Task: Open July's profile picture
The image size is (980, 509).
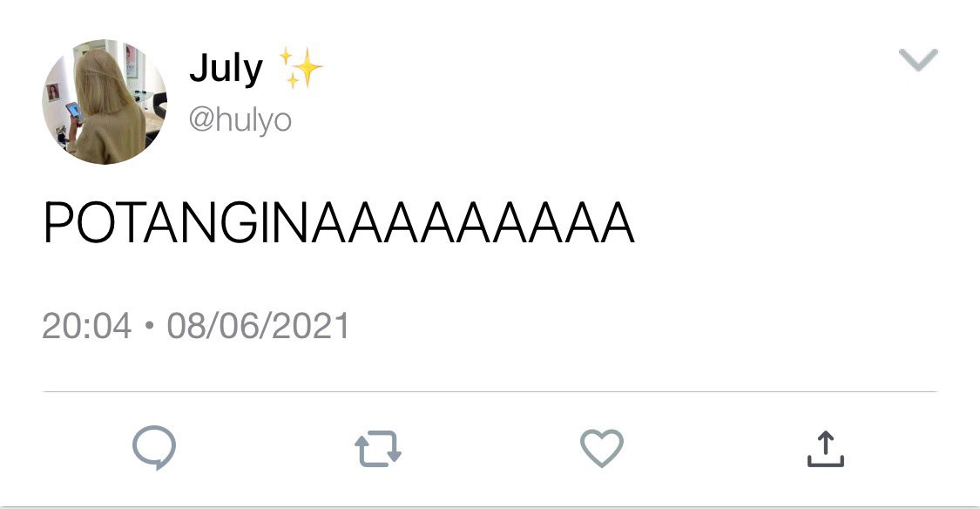Action: (105, 102)
